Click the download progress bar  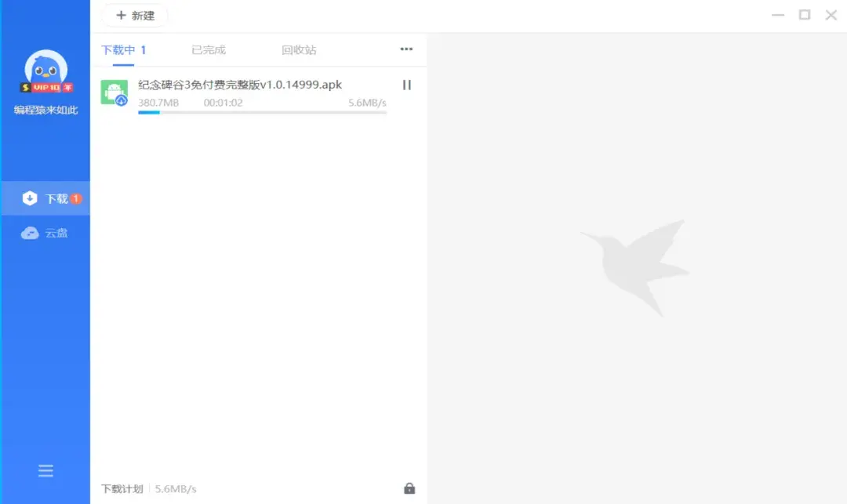pyautogui.click(x=263, y=112)
